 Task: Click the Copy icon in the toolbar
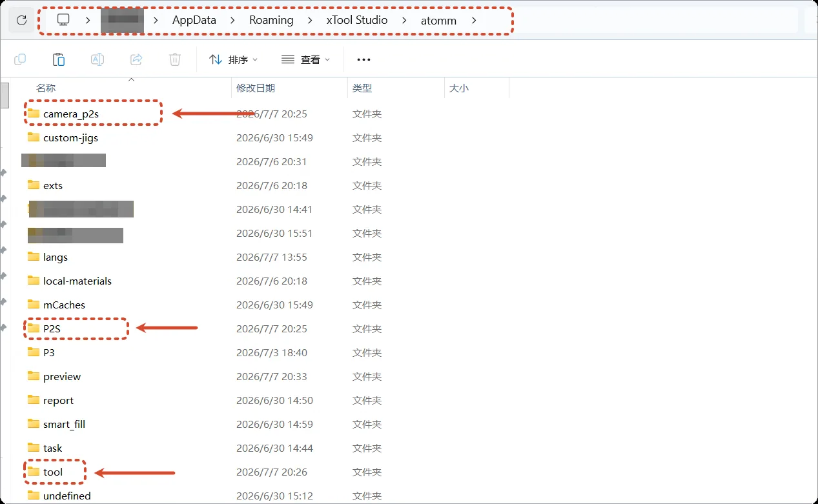(20, 59)
